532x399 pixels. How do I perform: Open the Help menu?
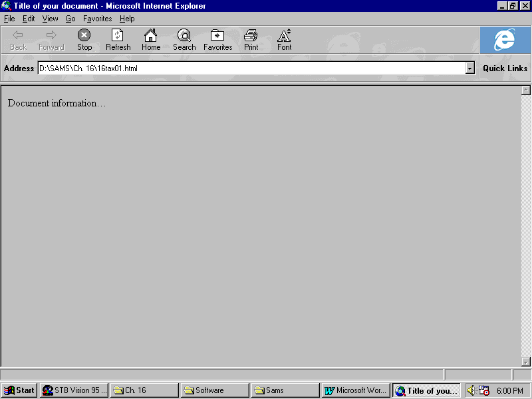click(x=127, y=19)
